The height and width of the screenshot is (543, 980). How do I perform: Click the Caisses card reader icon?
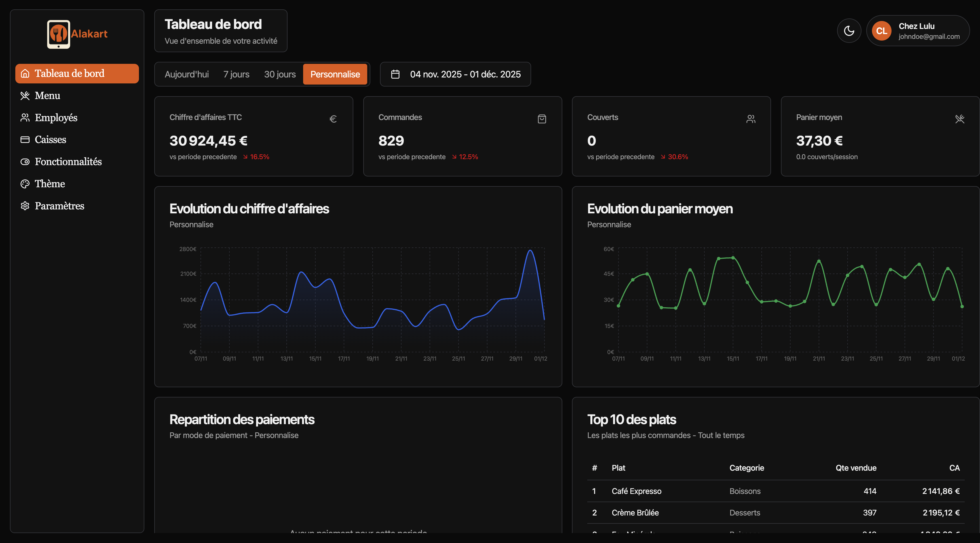coord(25,139)
